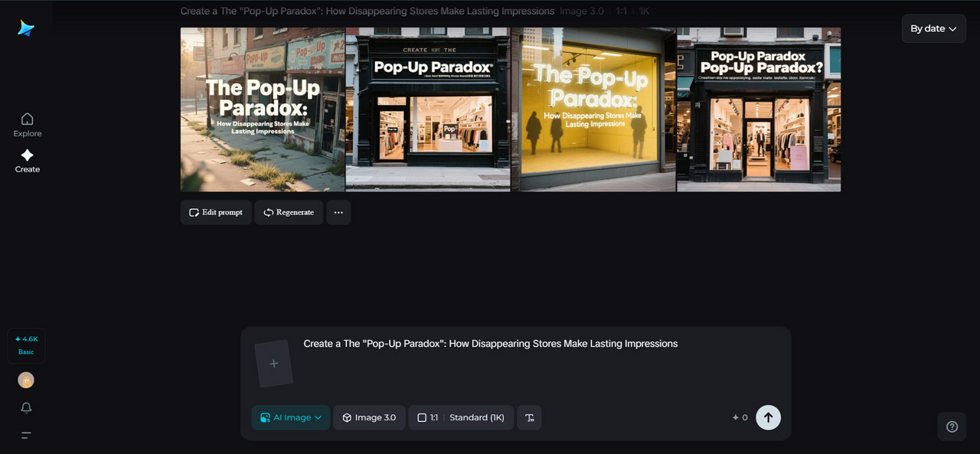Submit the prompt with the up arrow
The height and width of the screenshot is (454, 980).
768,417
